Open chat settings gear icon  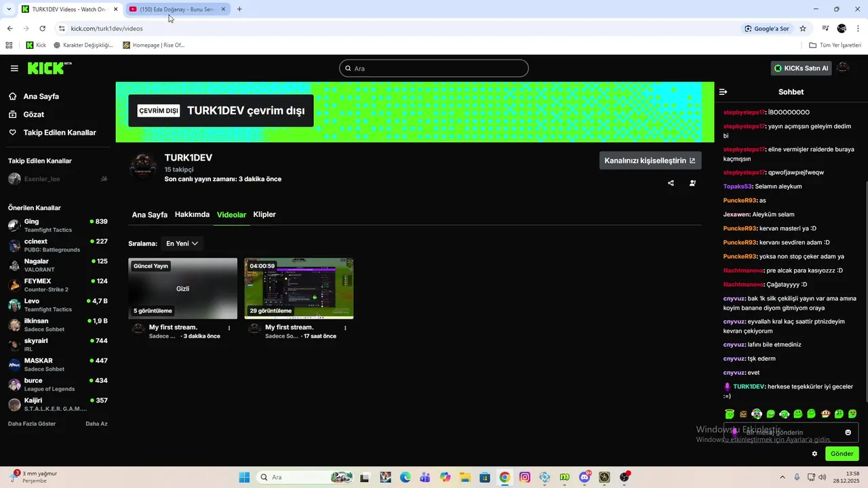click(814, 453)
